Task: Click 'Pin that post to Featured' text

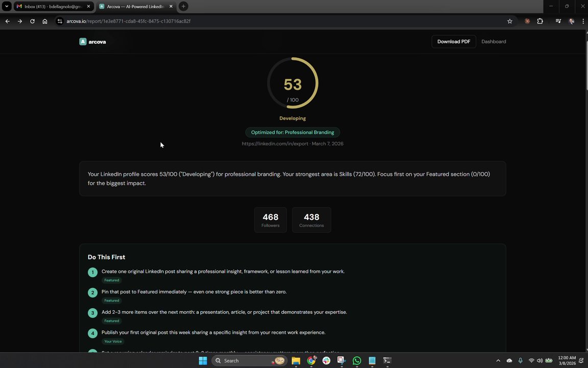Action: pos(194,292)
